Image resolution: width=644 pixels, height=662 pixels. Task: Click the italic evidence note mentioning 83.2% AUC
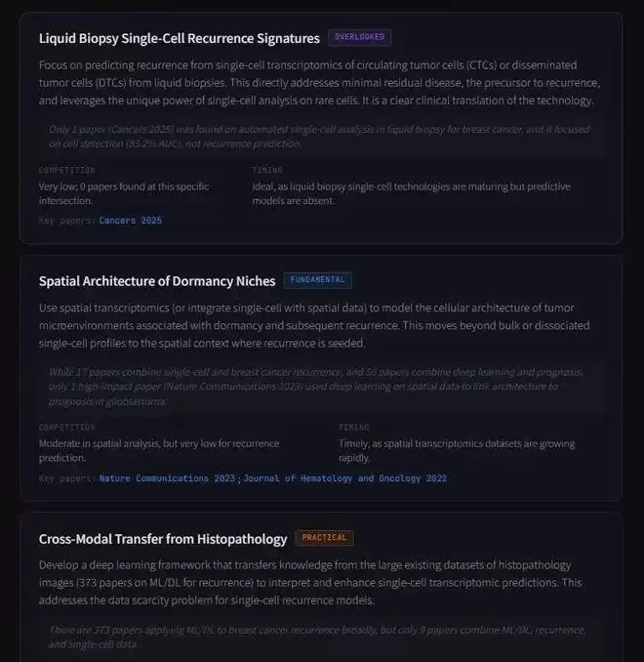[x=320, y=136]
